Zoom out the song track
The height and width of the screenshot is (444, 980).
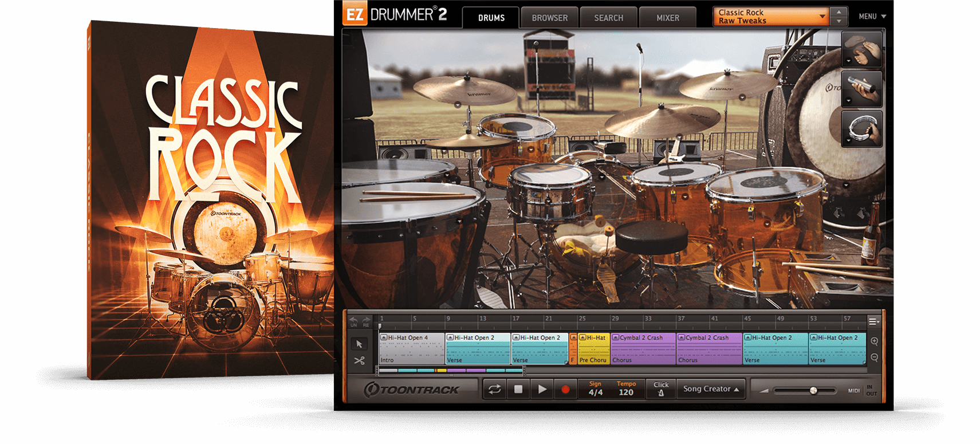click(x=874, y=357)
